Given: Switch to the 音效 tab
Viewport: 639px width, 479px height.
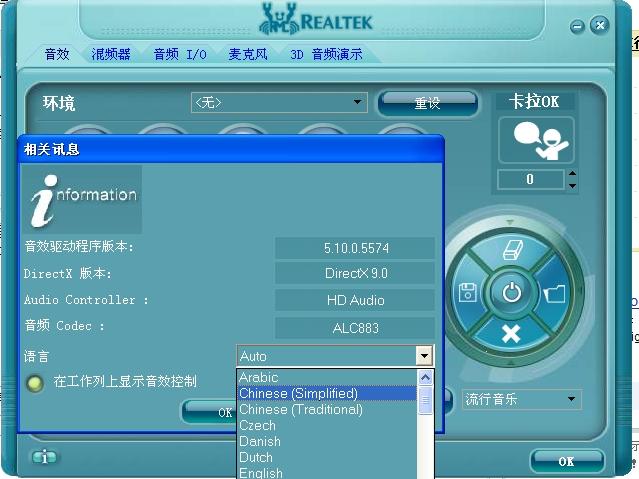Looking at the screenshot, I should (x=57, y=54).
